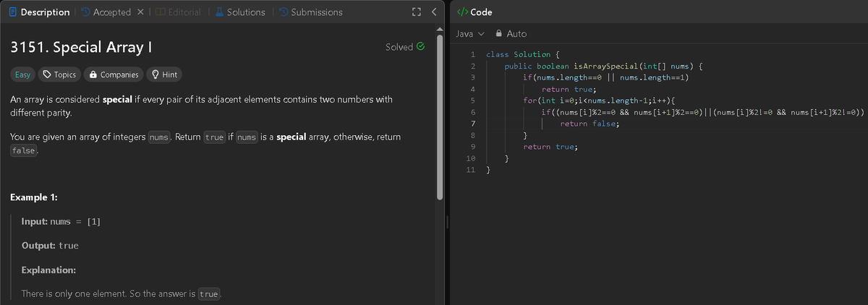Click the lock icon beside Auto
Image resolution: width=868 pixels, height=305 pixels.
(498, 34)
